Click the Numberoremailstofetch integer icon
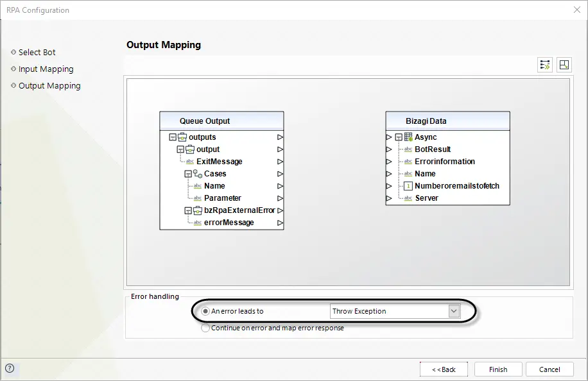588x381 pixels. point(408,186)
